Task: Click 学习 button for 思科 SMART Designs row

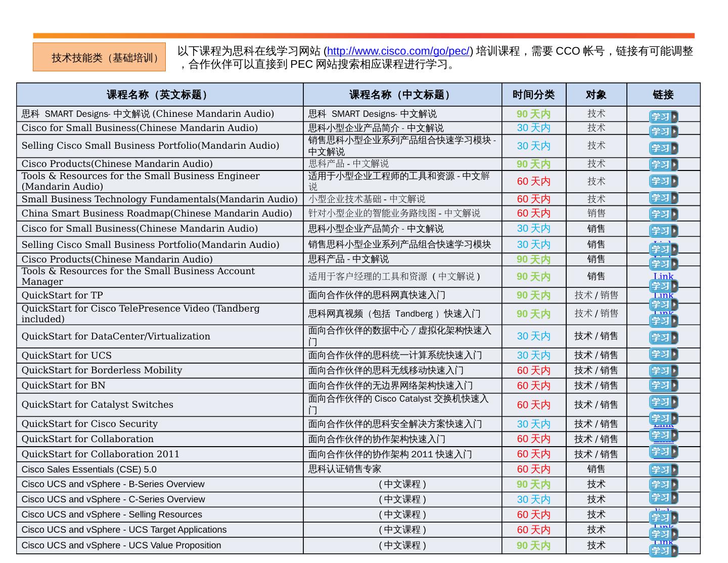Action: point(663,117)
